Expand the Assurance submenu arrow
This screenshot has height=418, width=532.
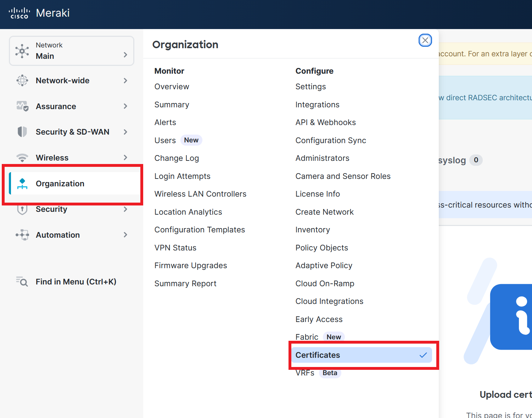pyautogui.click(x=125, y=106)
